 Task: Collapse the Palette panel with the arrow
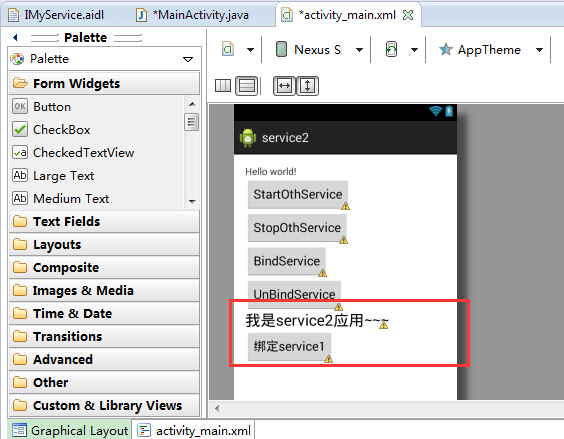pos(15,37)
